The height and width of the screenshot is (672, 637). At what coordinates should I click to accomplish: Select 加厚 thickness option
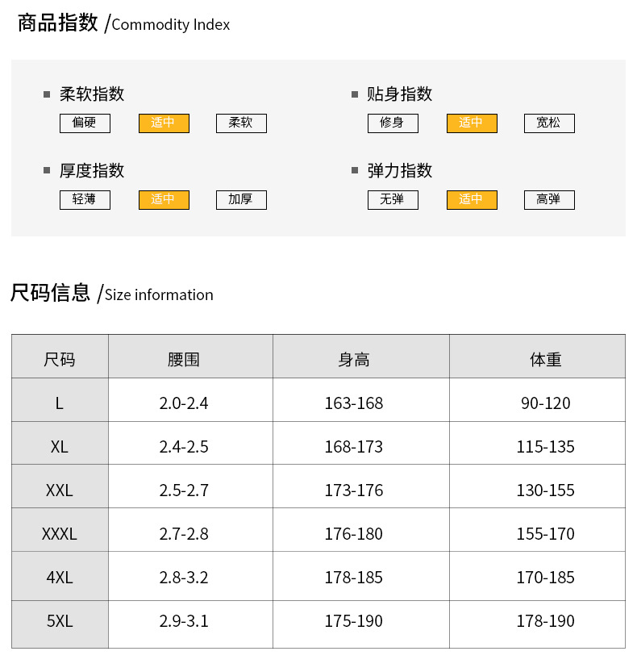coord(241,200)
